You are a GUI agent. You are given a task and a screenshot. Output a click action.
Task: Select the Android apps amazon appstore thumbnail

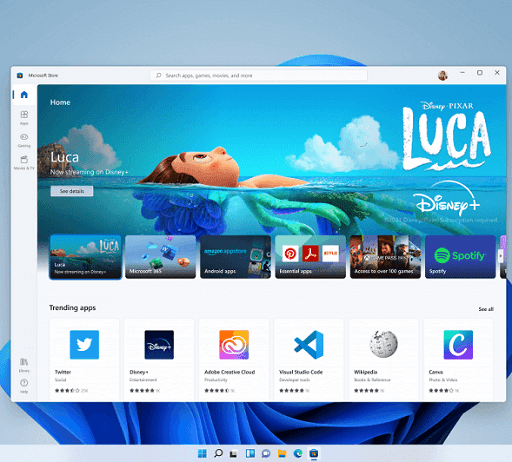tap(235, 257)
